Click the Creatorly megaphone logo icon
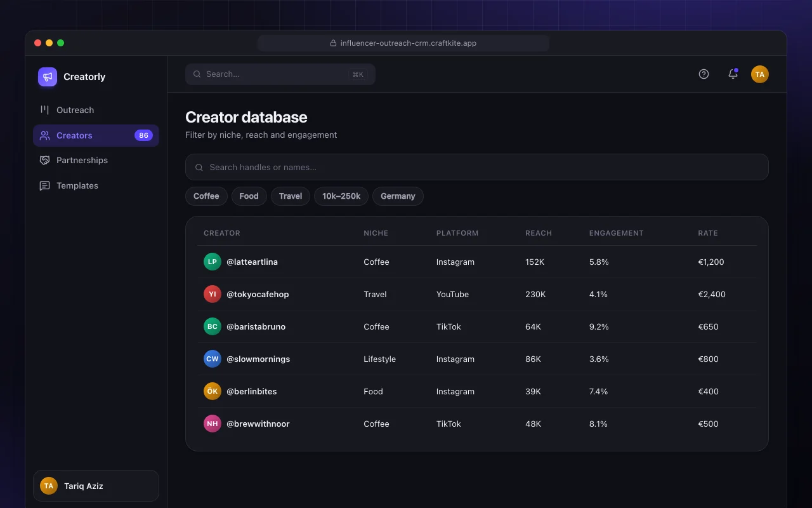Screen dimensions: 812x508 tap(48, 77)
